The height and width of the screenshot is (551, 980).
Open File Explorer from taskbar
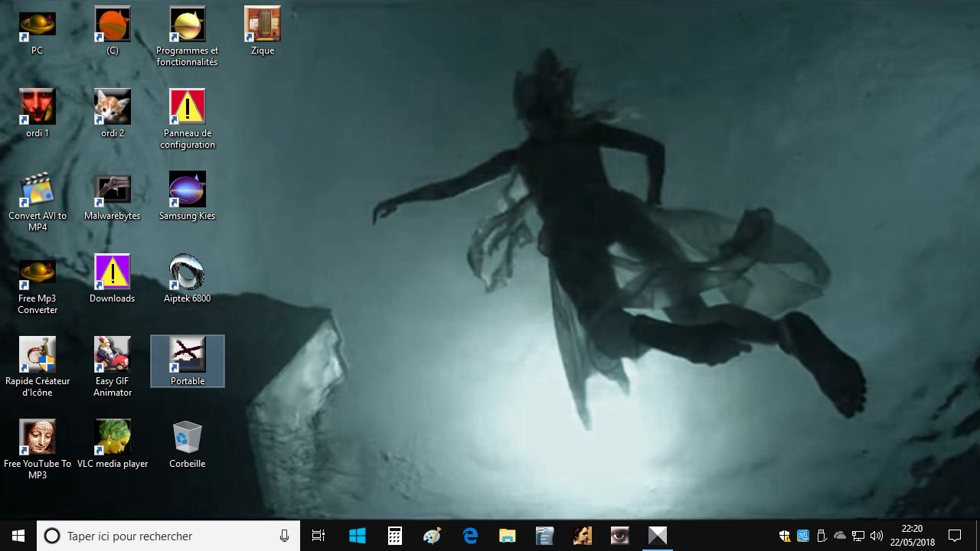click(507, 536)
